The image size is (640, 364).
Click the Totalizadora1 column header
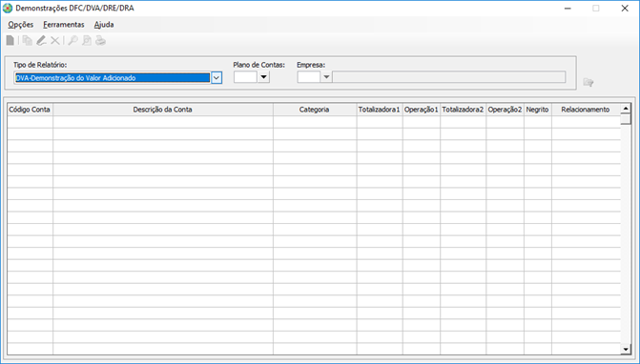380,110
